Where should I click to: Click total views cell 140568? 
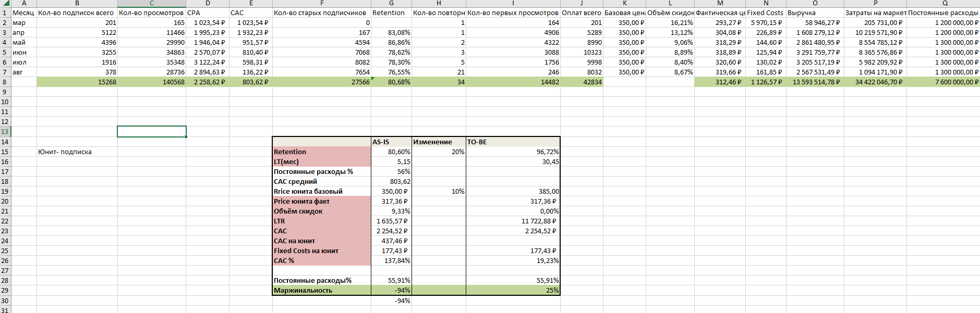[152, 82]
